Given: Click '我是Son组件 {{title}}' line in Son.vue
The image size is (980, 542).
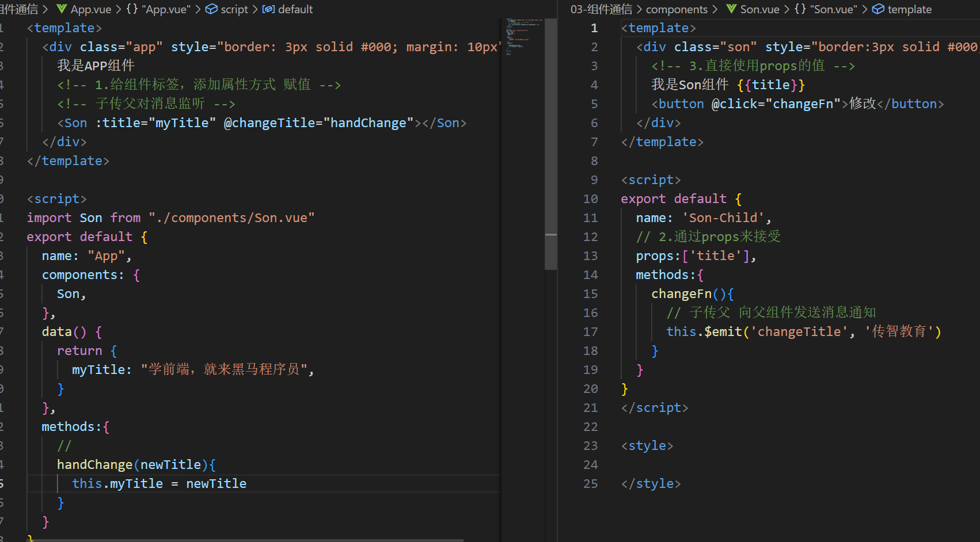Looking at the screenshot, I should (728, 85).
